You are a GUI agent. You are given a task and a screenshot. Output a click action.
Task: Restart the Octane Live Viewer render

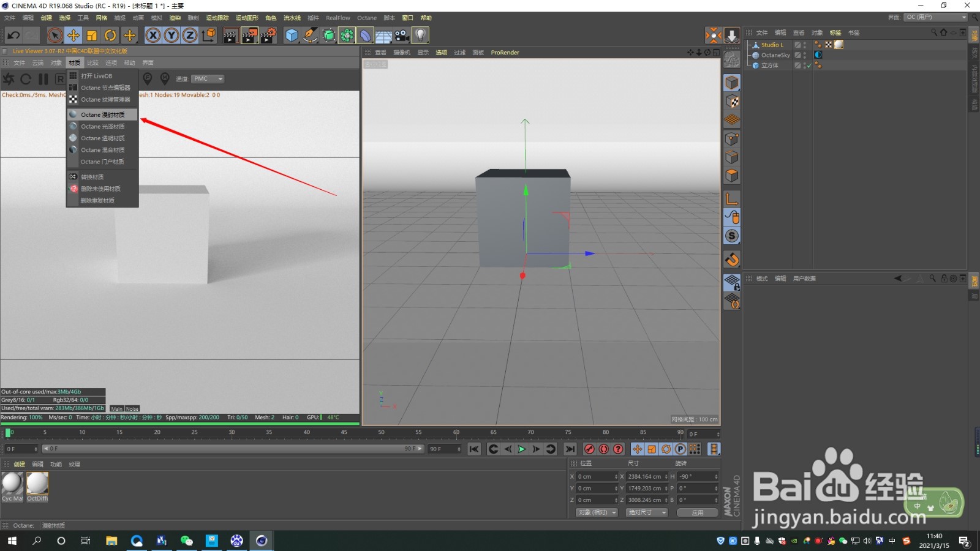(x=26, y=79)
